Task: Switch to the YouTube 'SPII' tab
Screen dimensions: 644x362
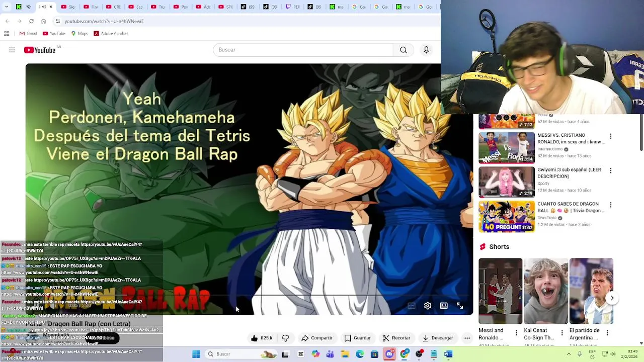Action: point(226,7)
